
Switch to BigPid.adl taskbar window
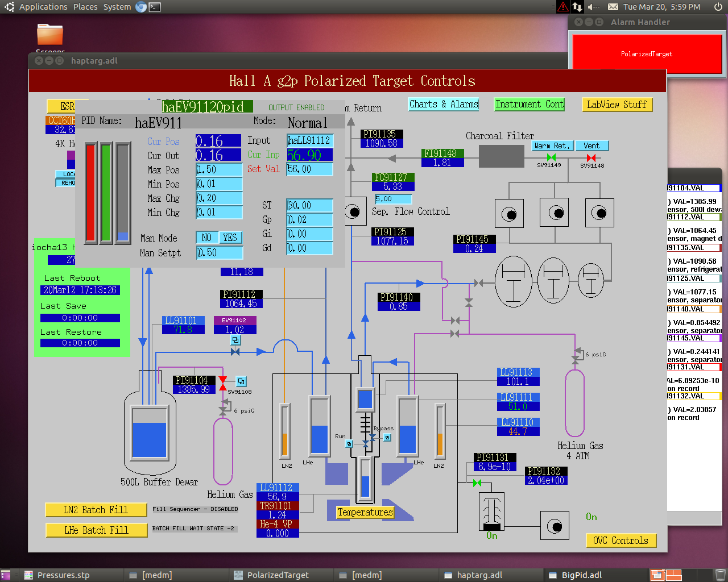pos(581,575)
